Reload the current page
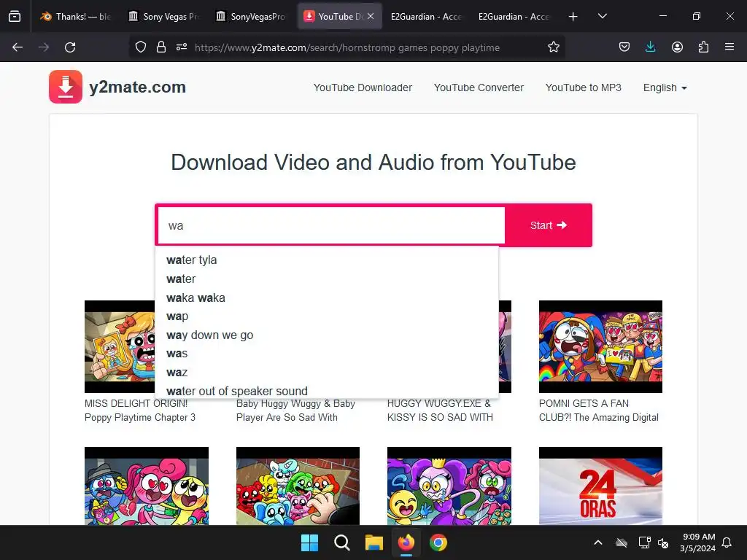This screenshot has width=747, height=560. point(70,47)
